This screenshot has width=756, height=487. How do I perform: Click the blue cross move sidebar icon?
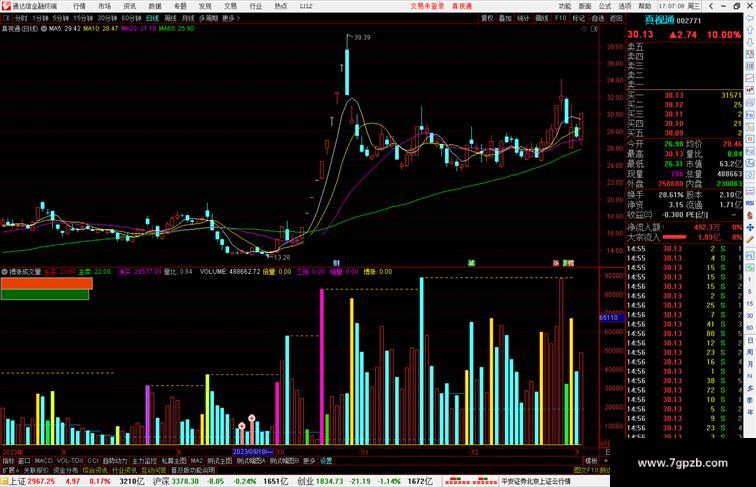750,227
